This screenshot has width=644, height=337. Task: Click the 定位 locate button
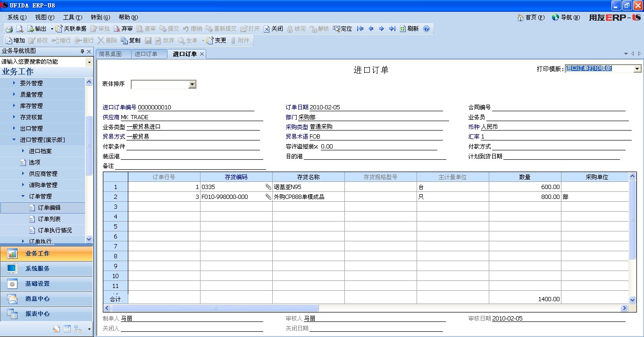coord(343,29)
